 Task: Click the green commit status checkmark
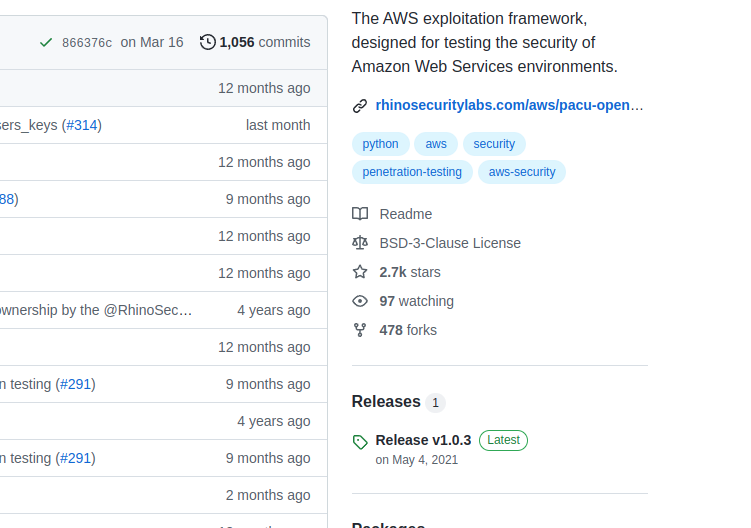click(46, 43)
